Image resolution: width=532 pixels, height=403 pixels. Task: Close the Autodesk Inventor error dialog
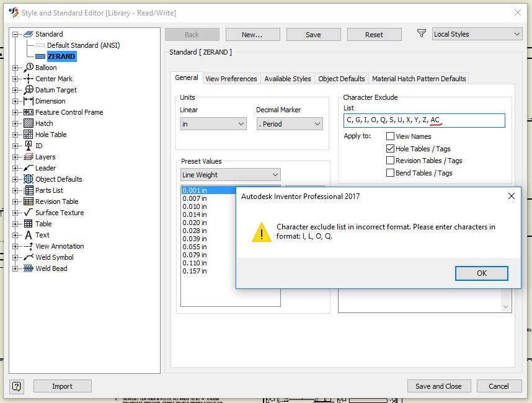[512, 196]
